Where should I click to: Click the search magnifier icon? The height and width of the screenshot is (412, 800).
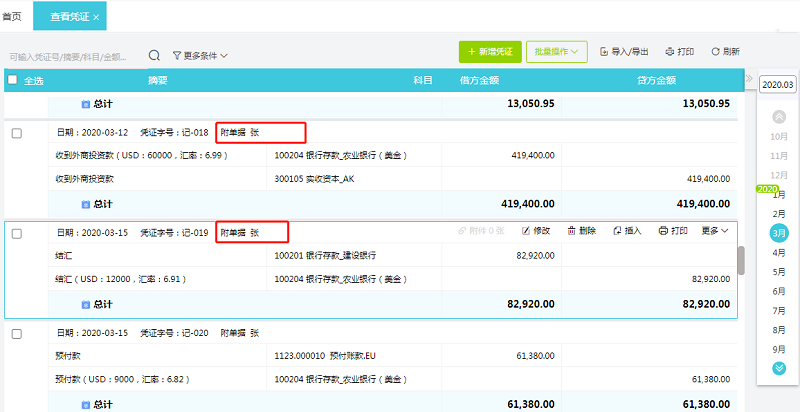click(x=154, y=55)
